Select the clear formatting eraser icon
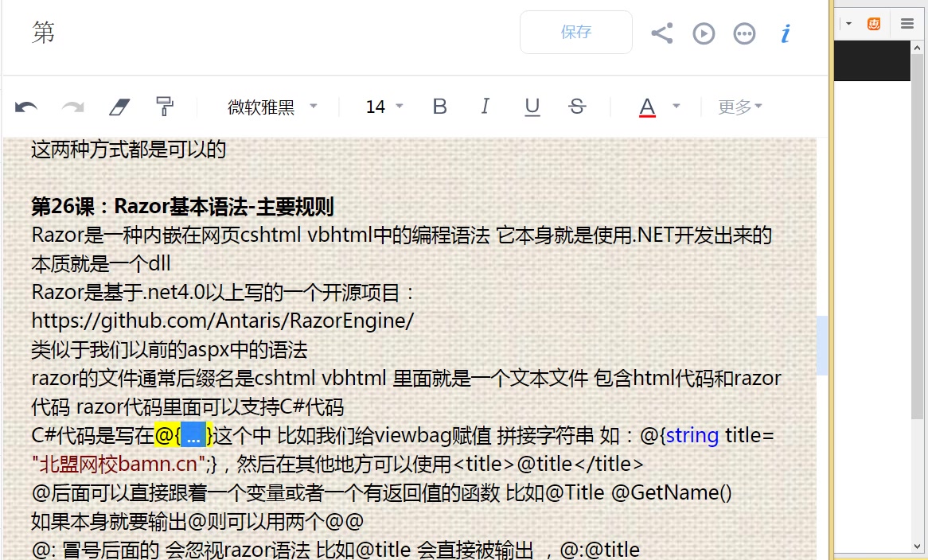928x560 pixels. 119,105
